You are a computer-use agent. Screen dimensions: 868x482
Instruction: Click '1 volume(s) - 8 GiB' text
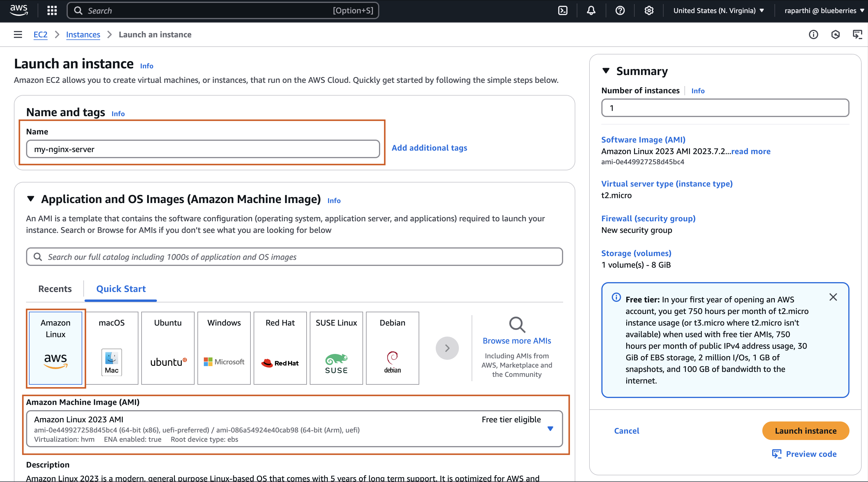[636, 264]
